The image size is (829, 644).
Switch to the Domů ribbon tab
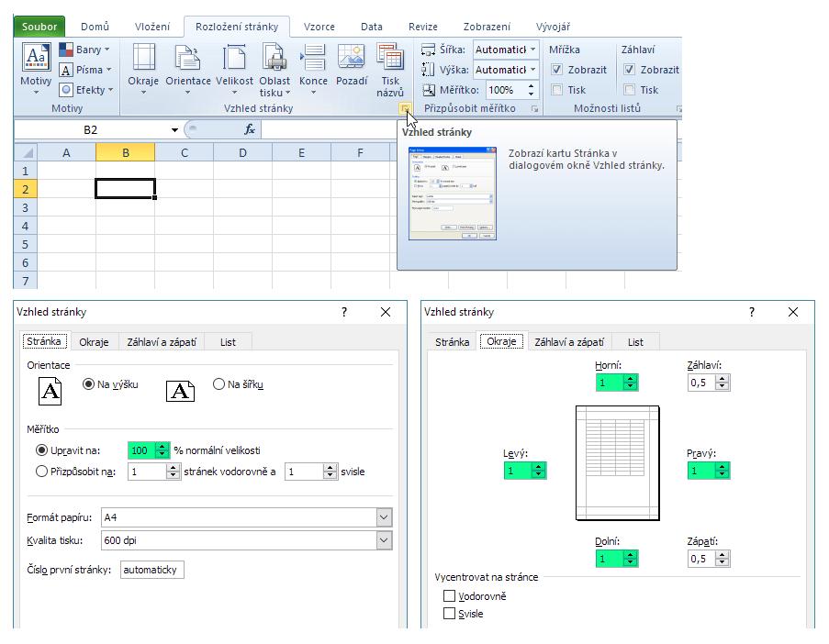coord(95,27)
